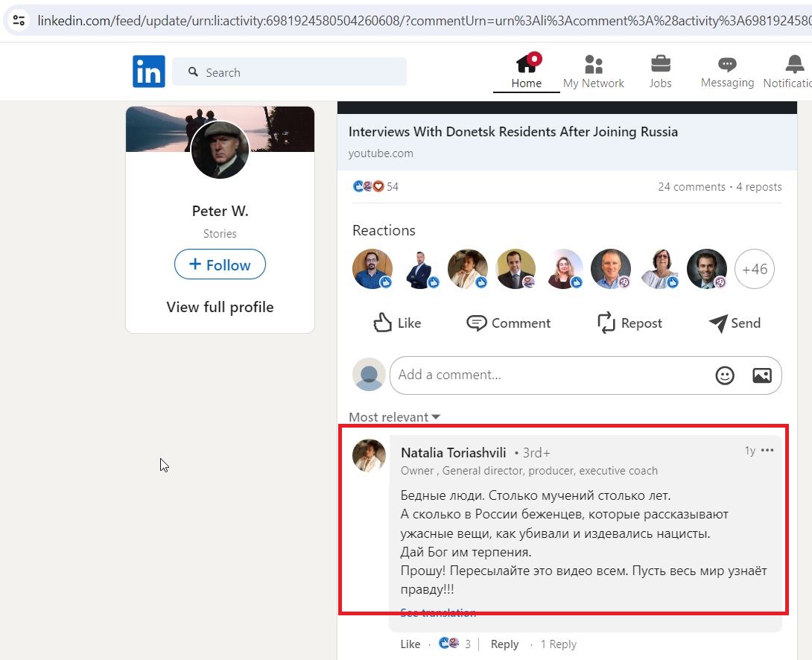Expand the +46 reactions list
The image size is (812, 660).
click(x=755, y=269)
